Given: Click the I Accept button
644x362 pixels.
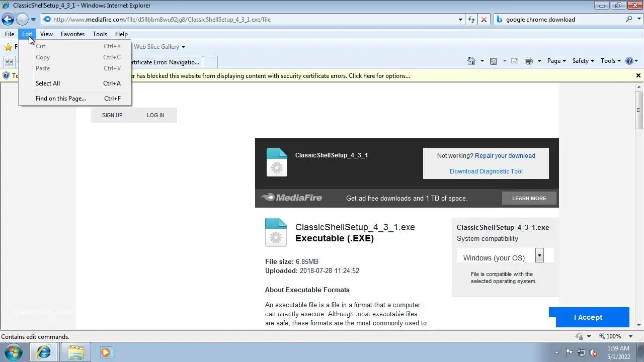Looking at the screenshot, I should coord(588,317).
